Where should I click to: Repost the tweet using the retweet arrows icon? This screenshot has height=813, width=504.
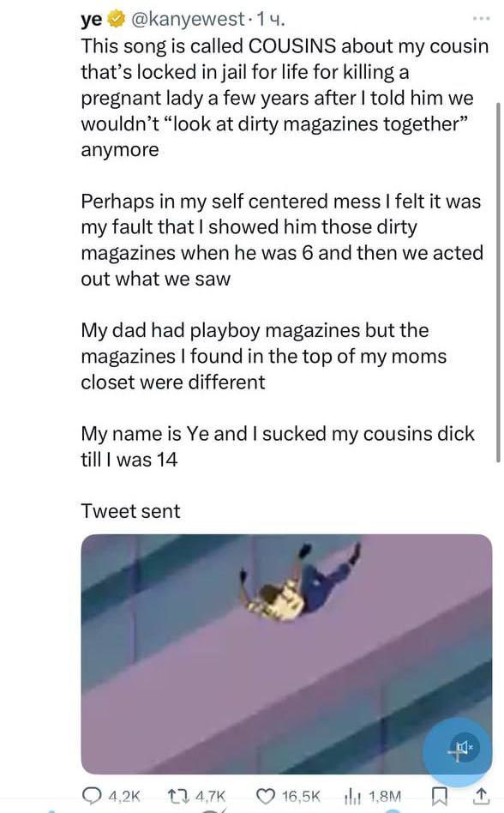pyautogui.click(x=177, y=794)
